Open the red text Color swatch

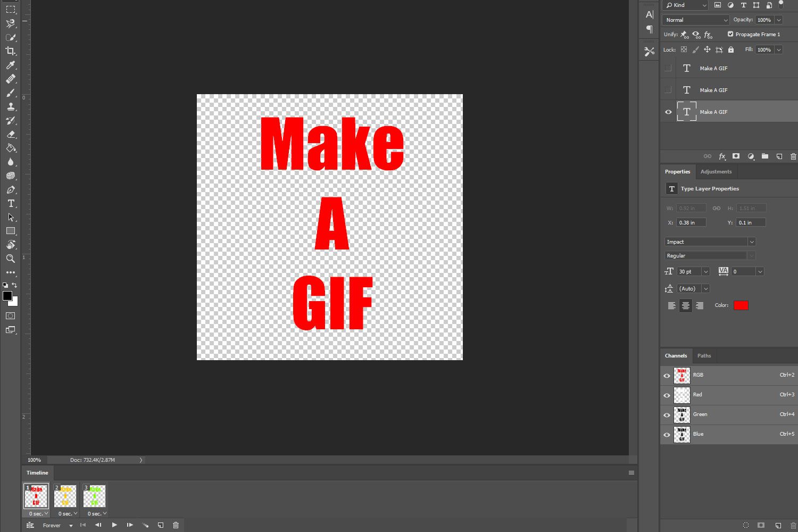[x=741, y=305]
